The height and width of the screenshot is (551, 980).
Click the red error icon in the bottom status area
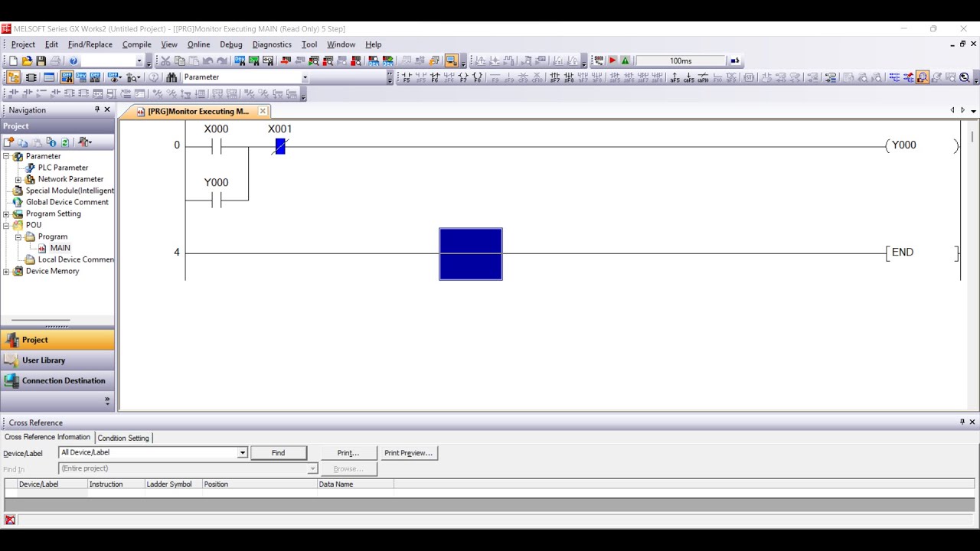click(10, 520)
